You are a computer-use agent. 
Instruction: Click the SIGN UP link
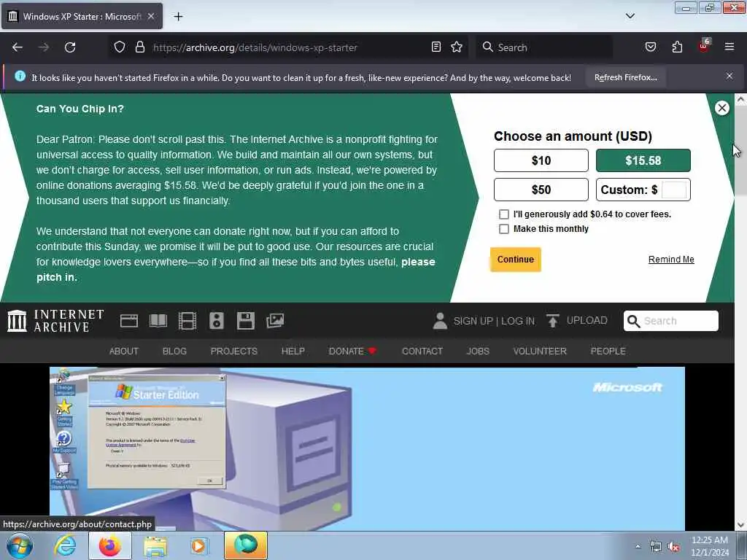click(473, 322)
